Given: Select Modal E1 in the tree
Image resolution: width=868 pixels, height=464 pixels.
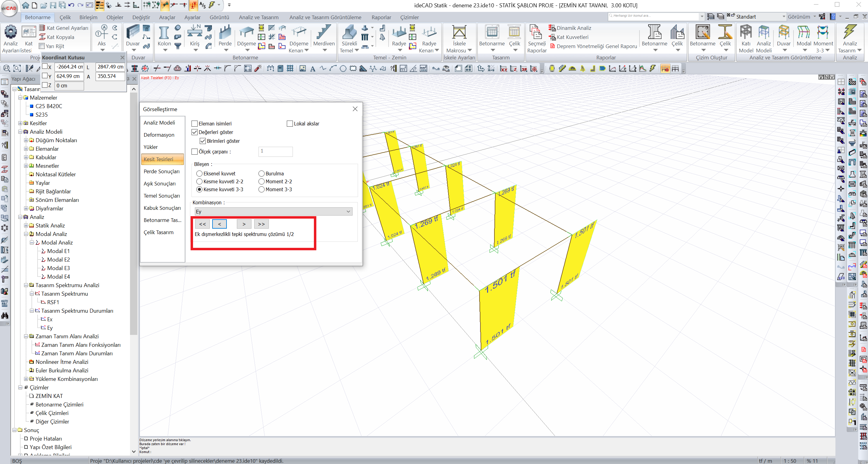Looking at the screenshot, I should point(58,251).
